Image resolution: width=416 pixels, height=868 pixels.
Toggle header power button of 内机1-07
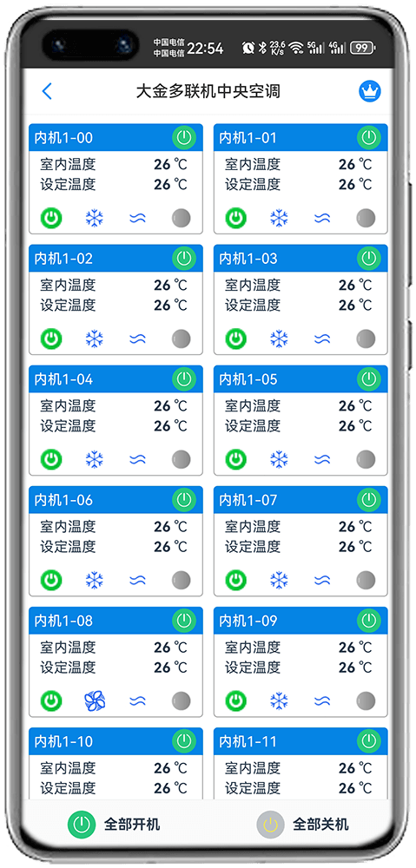pyautogui.click(x=368, y=499)
